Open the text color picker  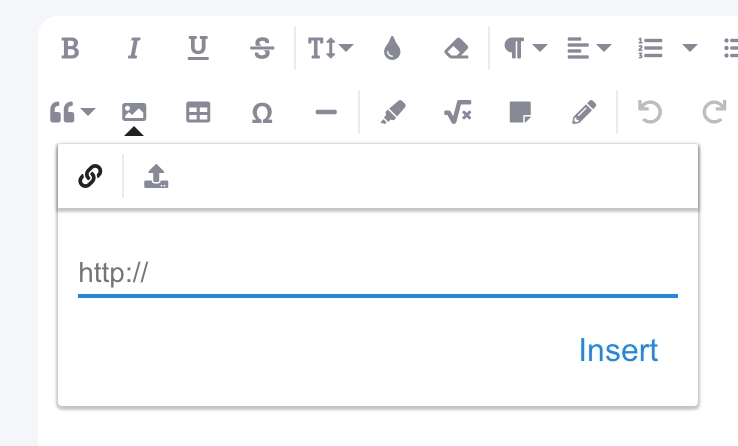392,48
